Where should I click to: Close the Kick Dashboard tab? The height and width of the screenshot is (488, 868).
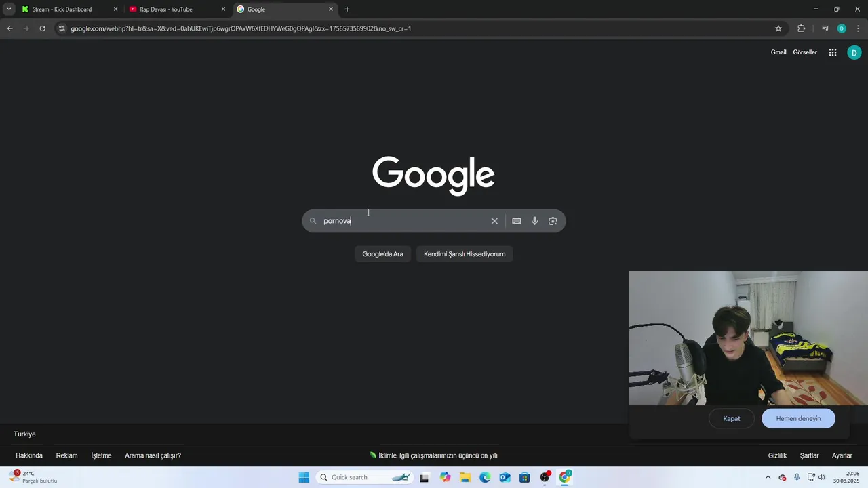point(115,9)
